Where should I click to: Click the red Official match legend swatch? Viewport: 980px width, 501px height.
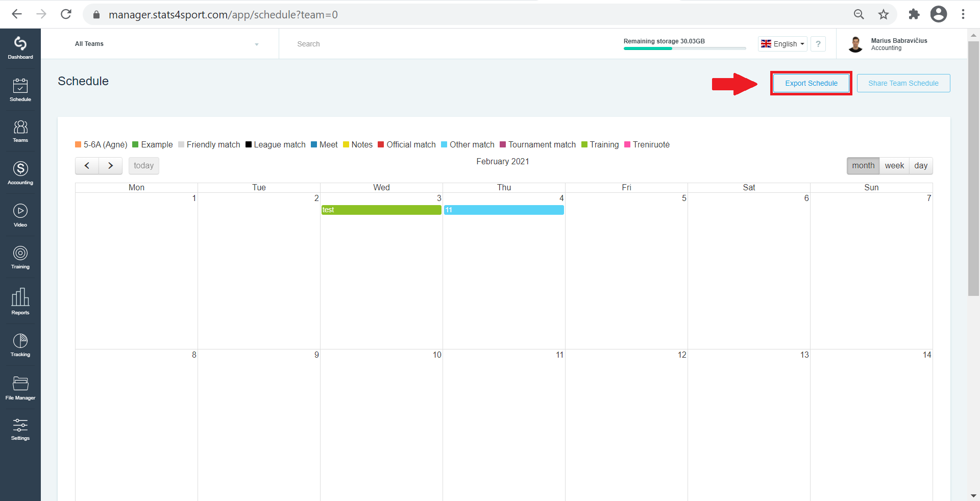tap(381, 144)
